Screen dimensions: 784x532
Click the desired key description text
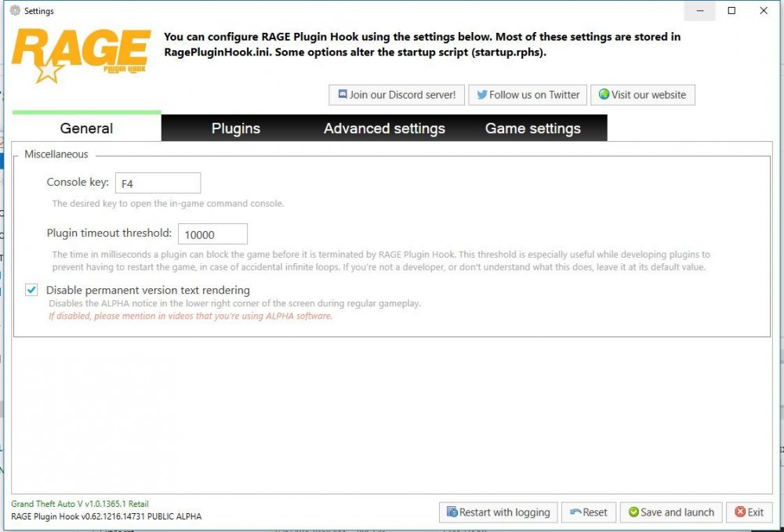[x=168, y=204]
